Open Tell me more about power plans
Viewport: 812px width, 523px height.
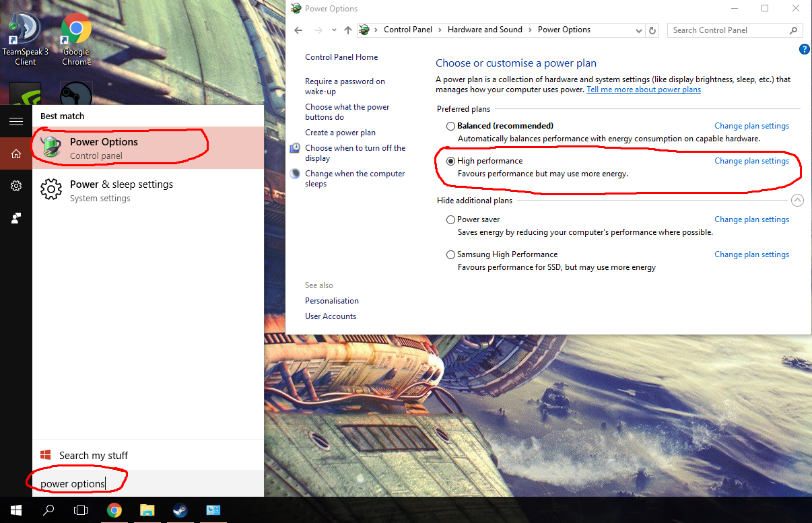click(x=644, y=90)
